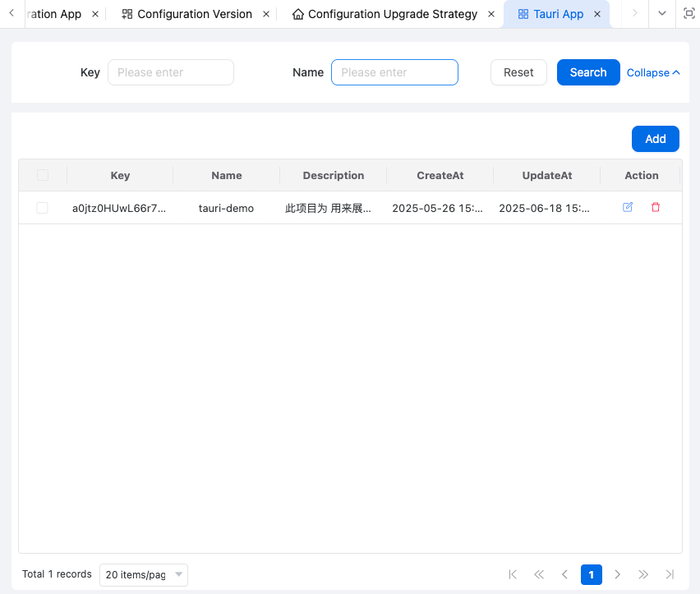This screenshot has height=594, width=700.
Task: Collapse the search form
Action: tap(653, 72)
